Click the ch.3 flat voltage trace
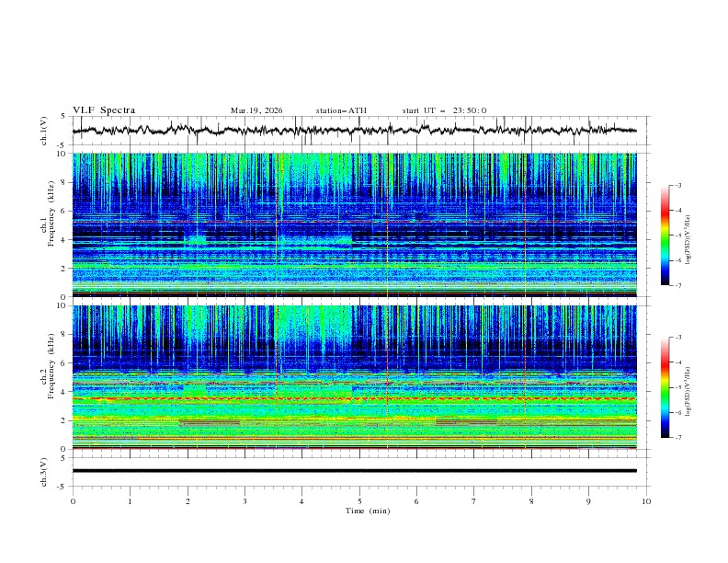 coord(354,471)
